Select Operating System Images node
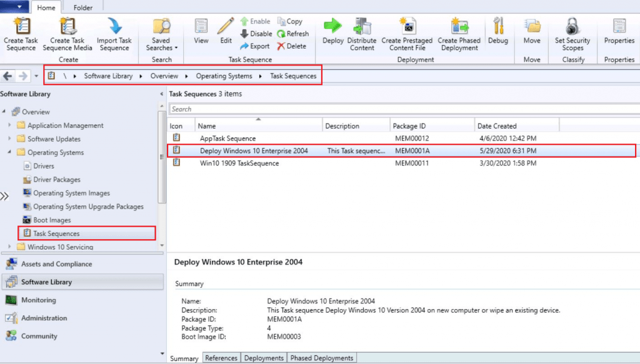Image resolution: width=640 pixels, height=364 pixels. click(x=71, y=193)
